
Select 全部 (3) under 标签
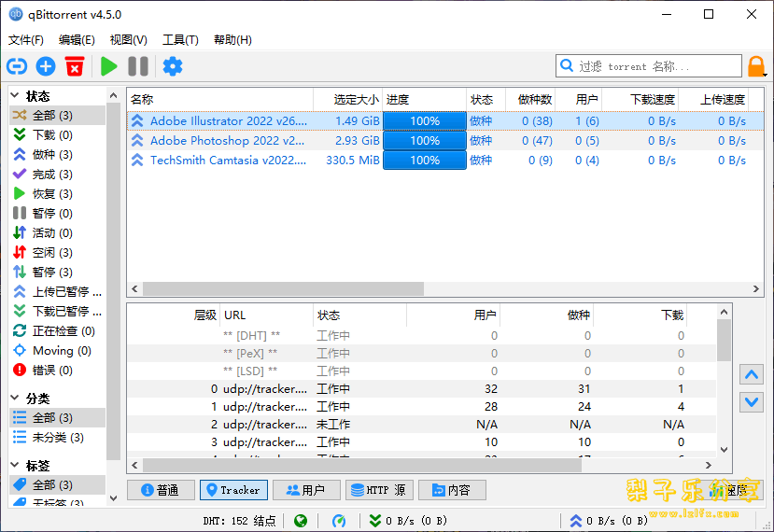[x=57, y=485]
